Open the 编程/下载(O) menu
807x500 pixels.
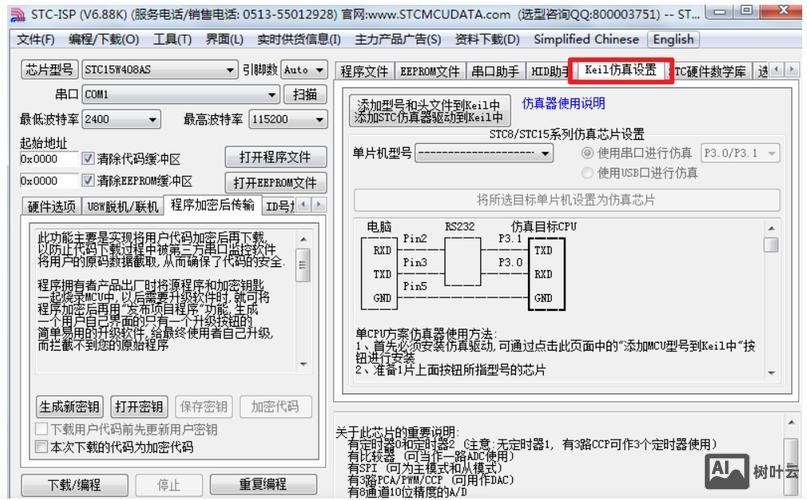103,40
